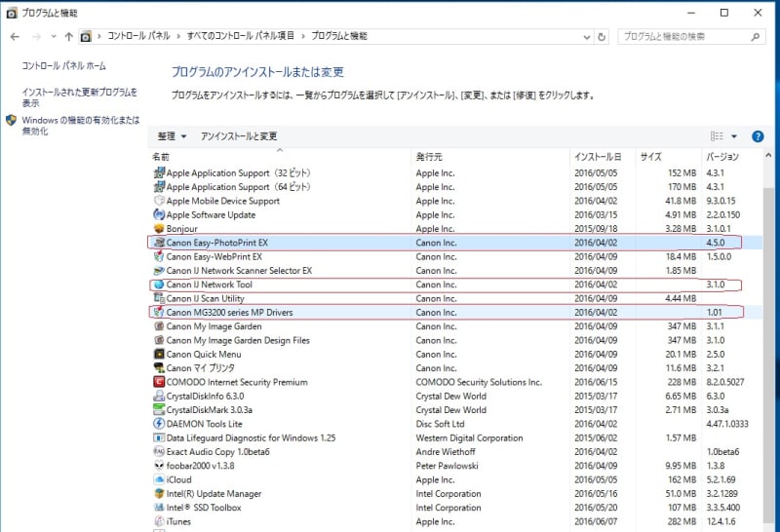Click the Western Digital Corporation publisher cell
This screenshot has height=532, width=780.
tap(469, 437)
